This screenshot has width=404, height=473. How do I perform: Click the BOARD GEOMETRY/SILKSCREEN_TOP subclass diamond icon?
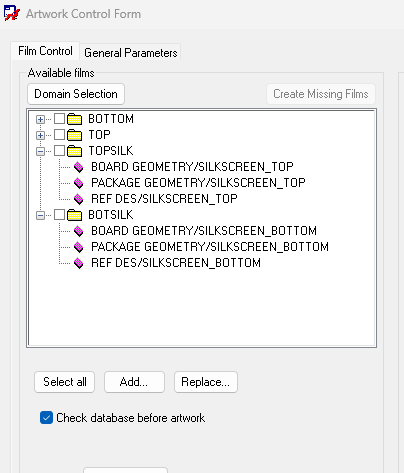point(79,167)
